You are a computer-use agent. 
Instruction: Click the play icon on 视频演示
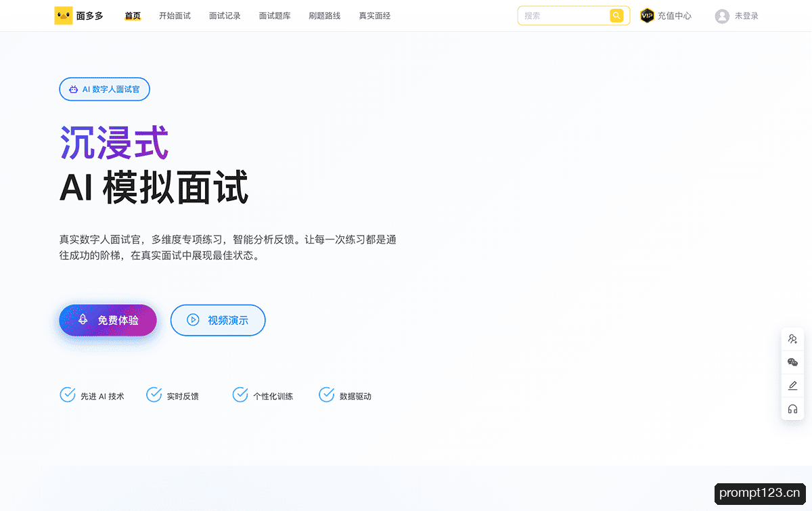click(x=193, y=320)
